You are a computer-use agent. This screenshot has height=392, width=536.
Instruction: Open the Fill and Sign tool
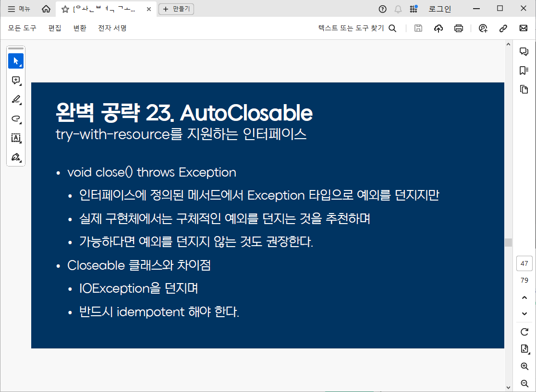16,157
